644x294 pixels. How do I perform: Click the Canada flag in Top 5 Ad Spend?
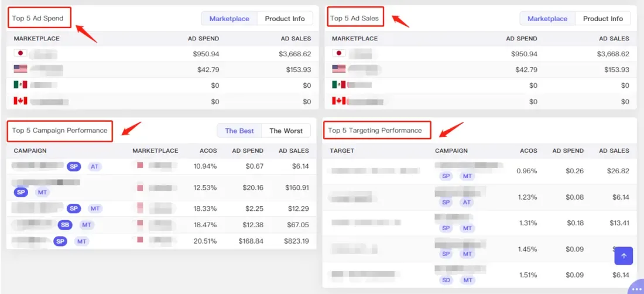[x=20, y=101]
